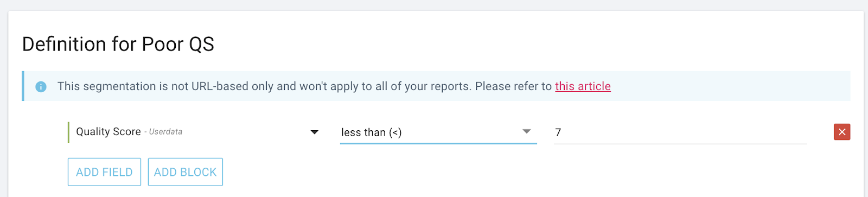The height and width of the screenshot is (197, 868).
Task: Click the ADD FIELD button
Action: 104,172
